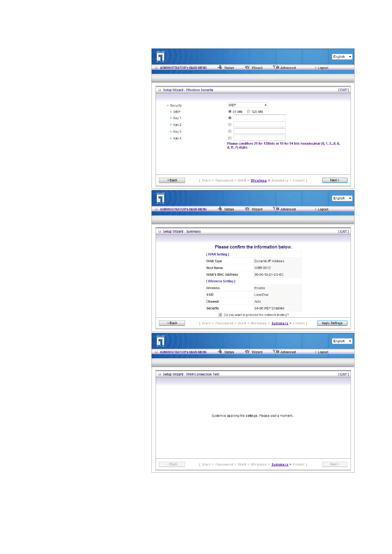The height and width of the screenshot is (554, 392).
Task: Click the LevelOne logo in Wireless Security screen
Action: [160, 57]
